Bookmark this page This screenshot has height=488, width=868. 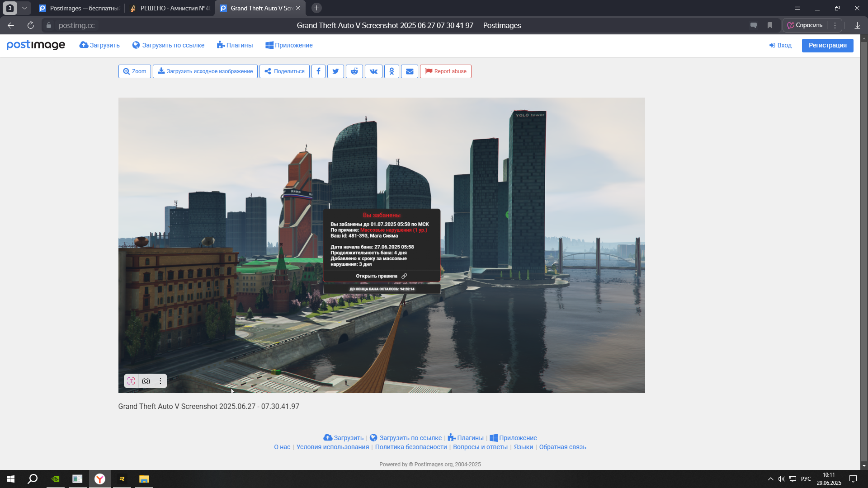coord(770,25)
